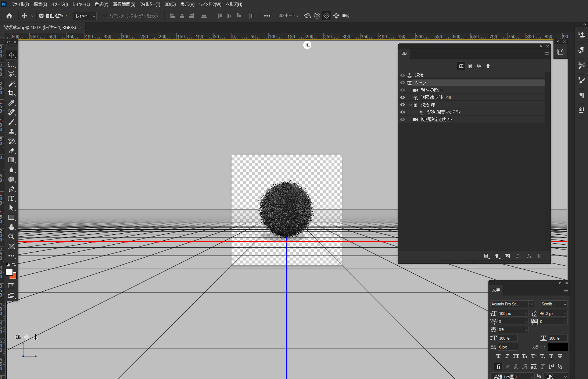Select the Crop tool
The image size is (588, 379).
pos(11,93)
